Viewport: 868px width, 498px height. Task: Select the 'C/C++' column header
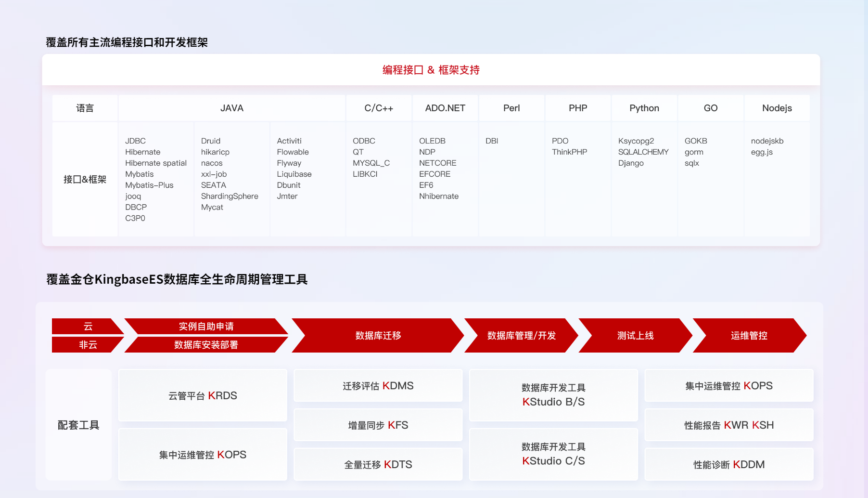[379, 108]
